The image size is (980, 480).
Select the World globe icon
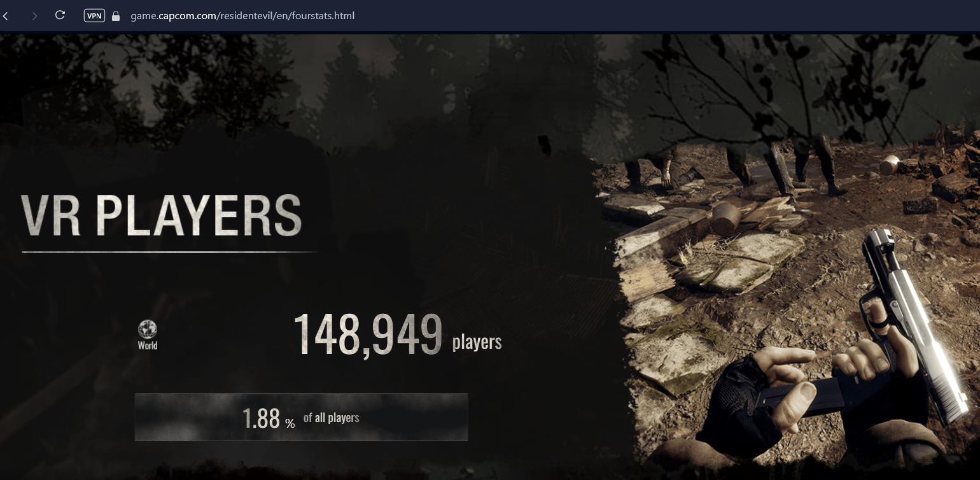pos(148,329)
